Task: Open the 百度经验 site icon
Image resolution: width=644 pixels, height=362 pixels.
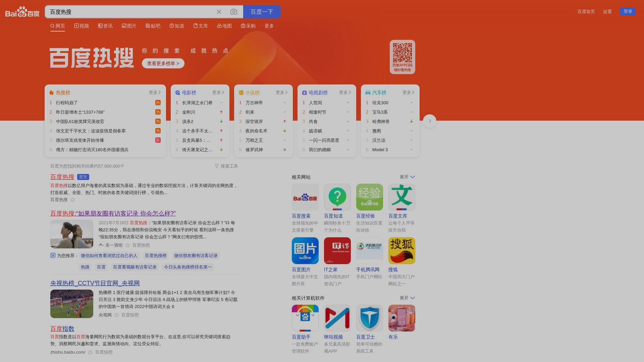Action: pyautogui.click(x=370, y=197)
